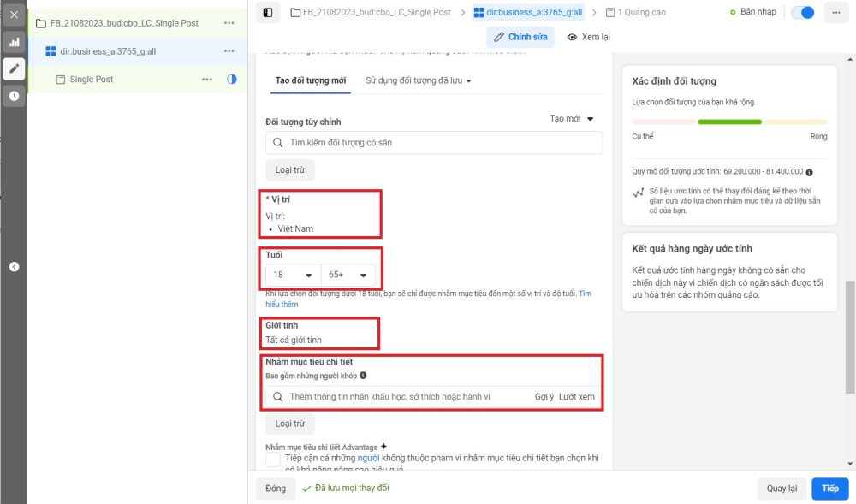Open the options menu for the dir:business ad set
This screenshot has height=504, width=856.
point(229,51)
